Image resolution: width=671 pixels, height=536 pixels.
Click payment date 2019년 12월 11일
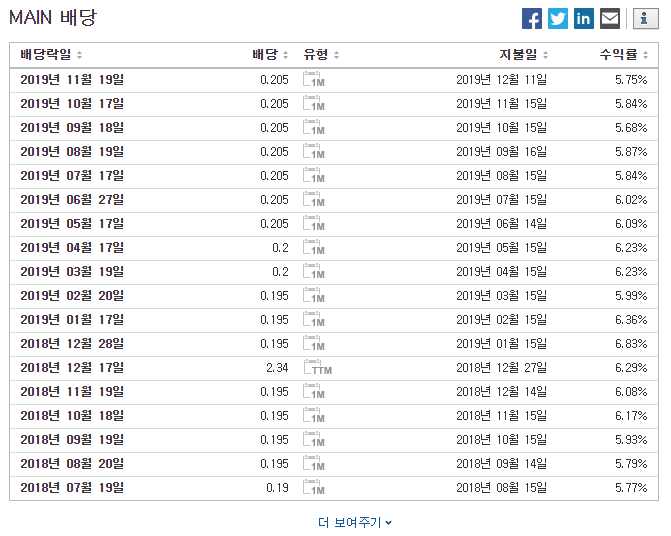(x=502, y=80)
